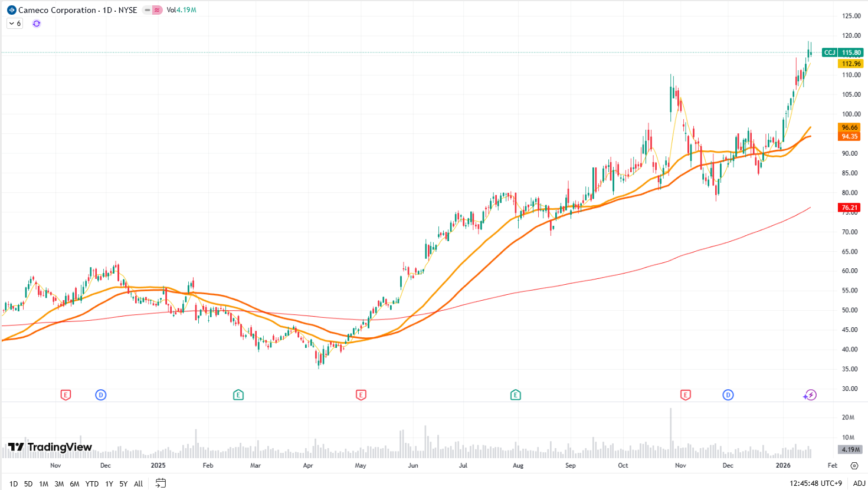Open the green earnings marker after February 2025

(238, 395)
